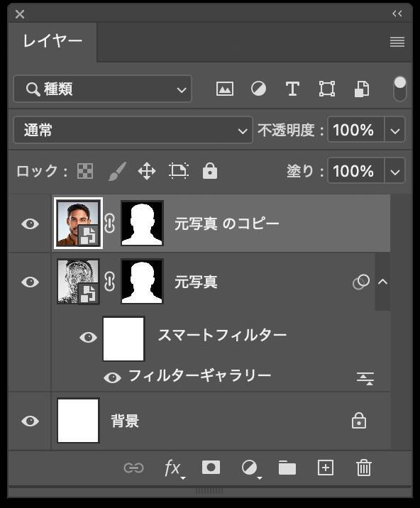
Task: Lock artboard nesting icon
Action: click(179, 170)
